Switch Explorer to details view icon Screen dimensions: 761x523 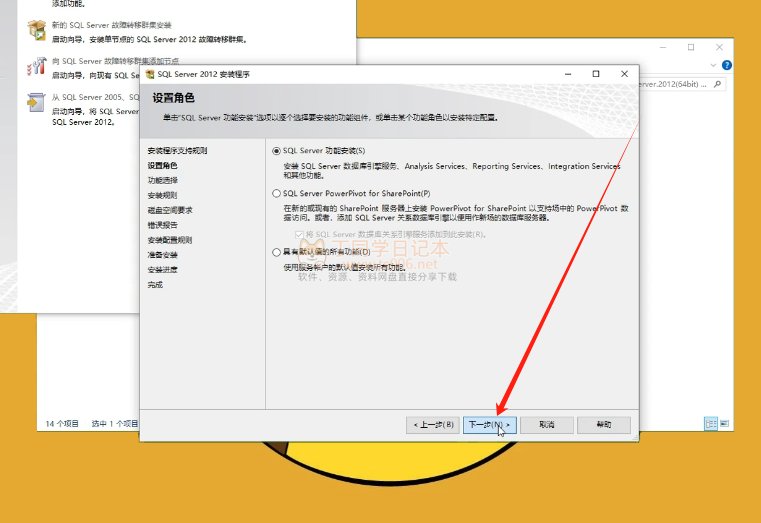(711, 424)
